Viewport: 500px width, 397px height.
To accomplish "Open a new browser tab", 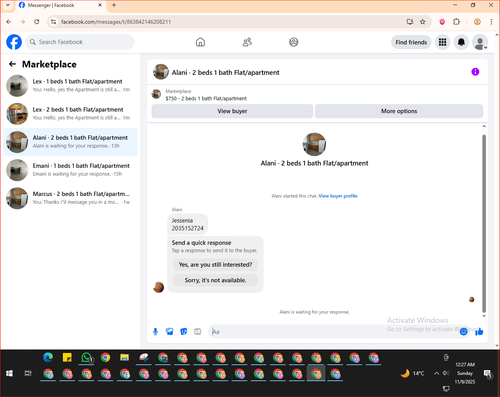I will [x=114, y=5].
